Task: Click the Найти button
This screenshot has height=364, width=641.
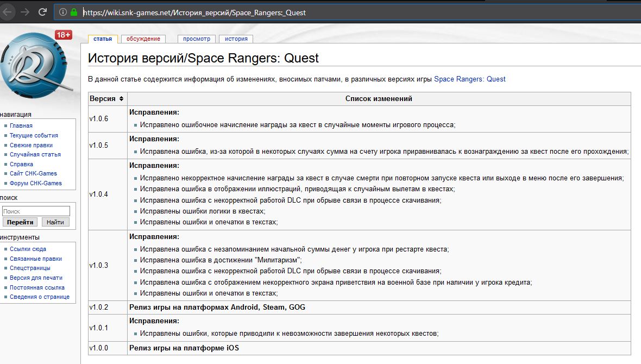Action: (x=55, y=222)
